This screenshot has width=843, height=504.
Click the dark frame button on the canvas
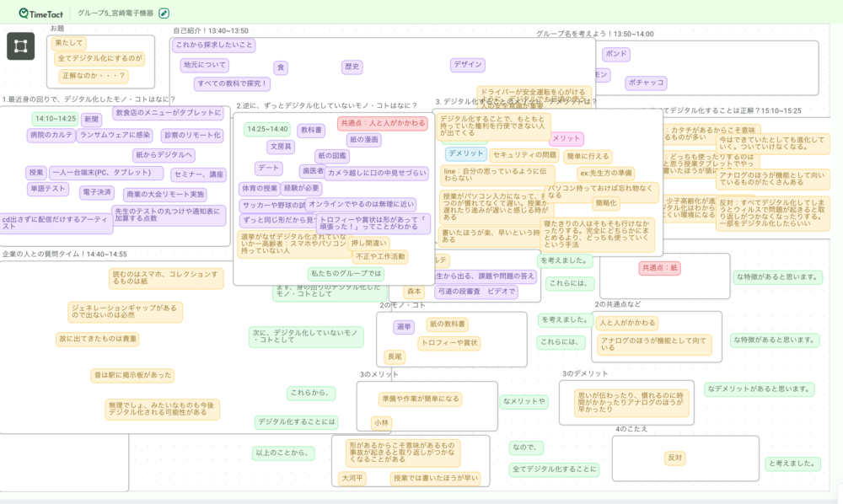[x=20, y=46]
